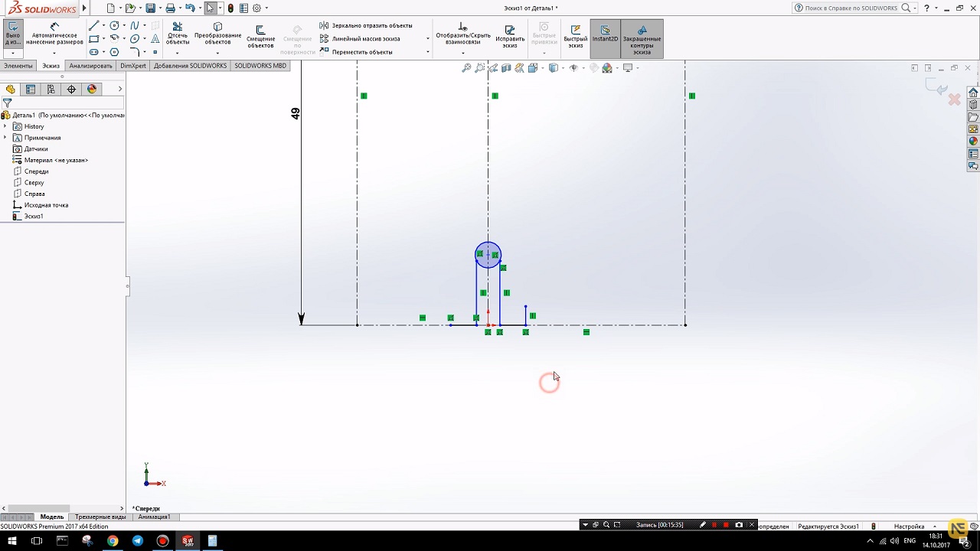Toggle Shaded Sketch Contours (Закрашенные контуры эскиза)

point(642,38)
